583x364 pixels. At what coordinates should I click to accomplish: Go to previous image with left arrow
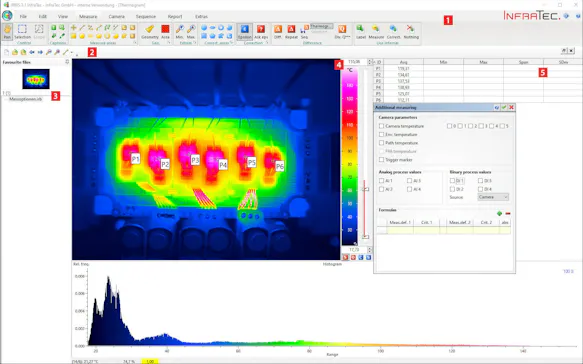tap(32, 52)
